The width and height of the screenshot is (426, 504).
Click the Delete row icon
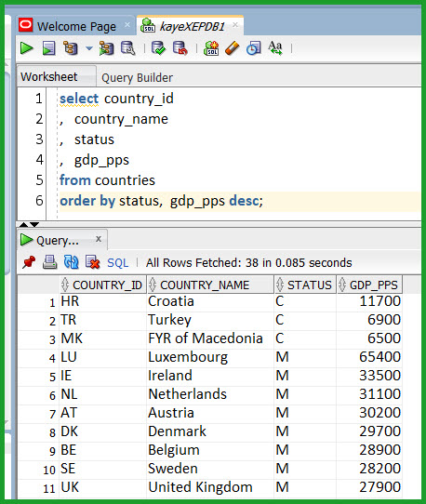coord(93,262)
